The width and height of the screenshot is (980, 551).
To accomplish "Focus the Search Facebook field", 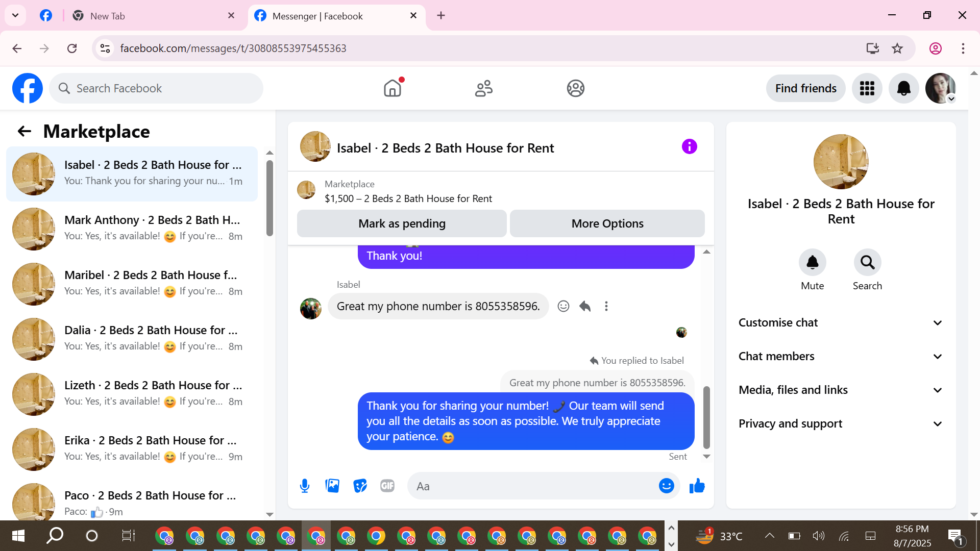I will point(156,88).
